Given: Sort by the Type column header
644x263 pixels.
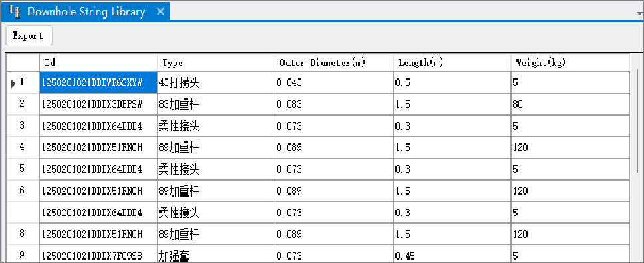Looking at the screenshot, I should pos(216,63).
